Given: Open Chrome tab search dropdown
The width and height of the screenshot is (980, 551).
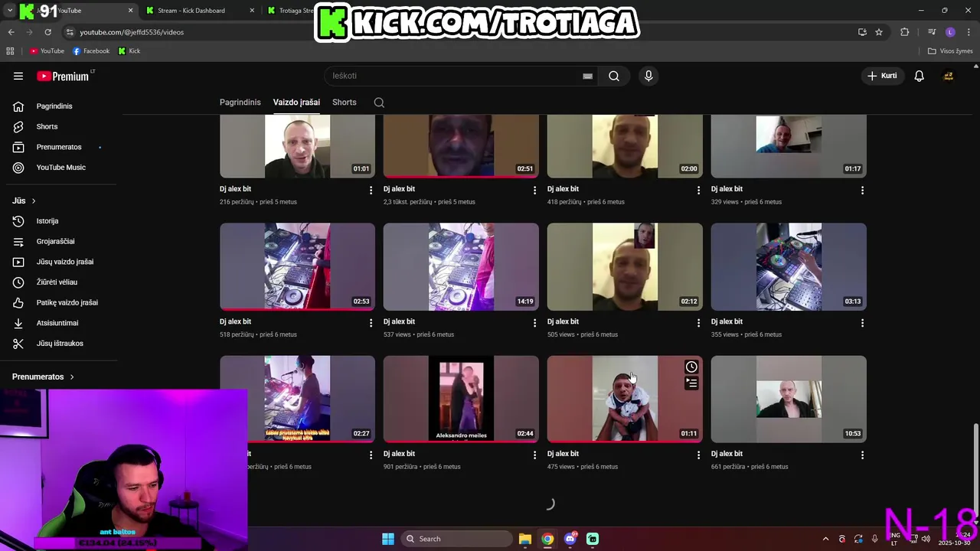Looking at the screenshot, I should click(x=10, y=11).
